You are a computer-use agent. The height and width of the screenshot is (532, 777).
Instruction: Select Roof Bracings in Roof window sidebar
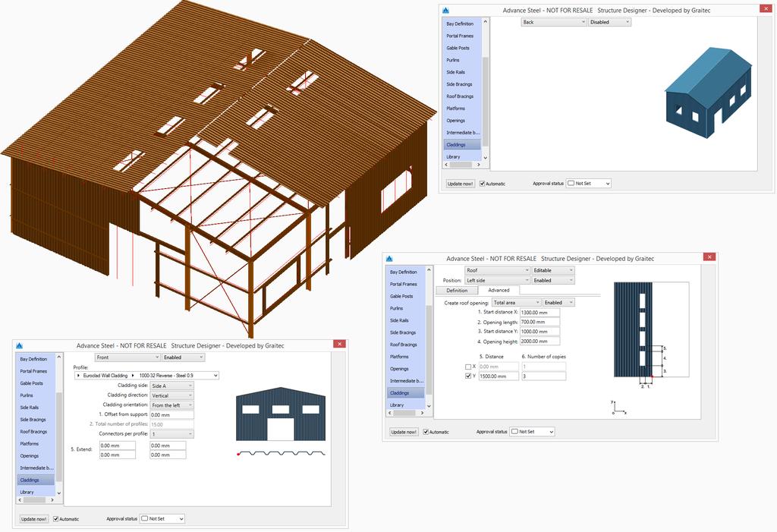pyautogui.click(x=405, y=345)
